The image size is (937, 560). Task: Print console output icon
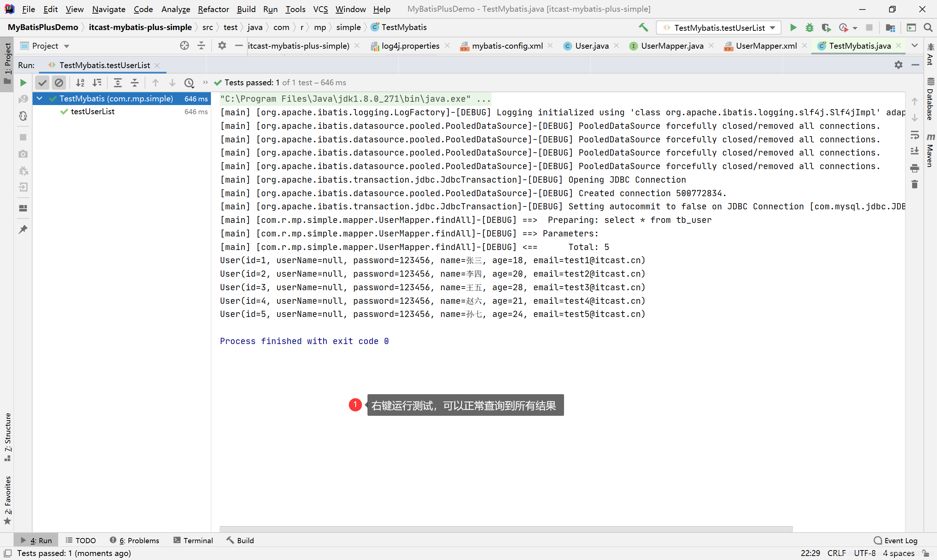(914, 168)
